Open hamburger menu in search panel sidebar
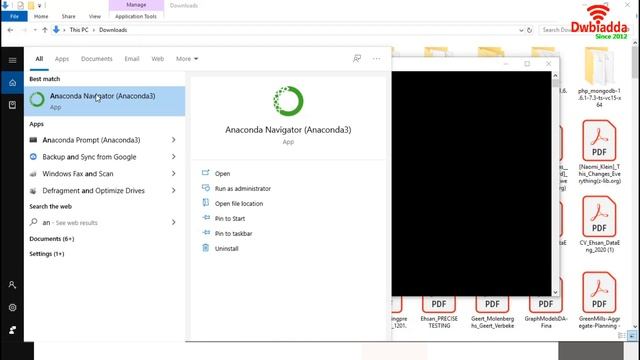Viewport: 640px width, 360px height. (x=12, y=60)
